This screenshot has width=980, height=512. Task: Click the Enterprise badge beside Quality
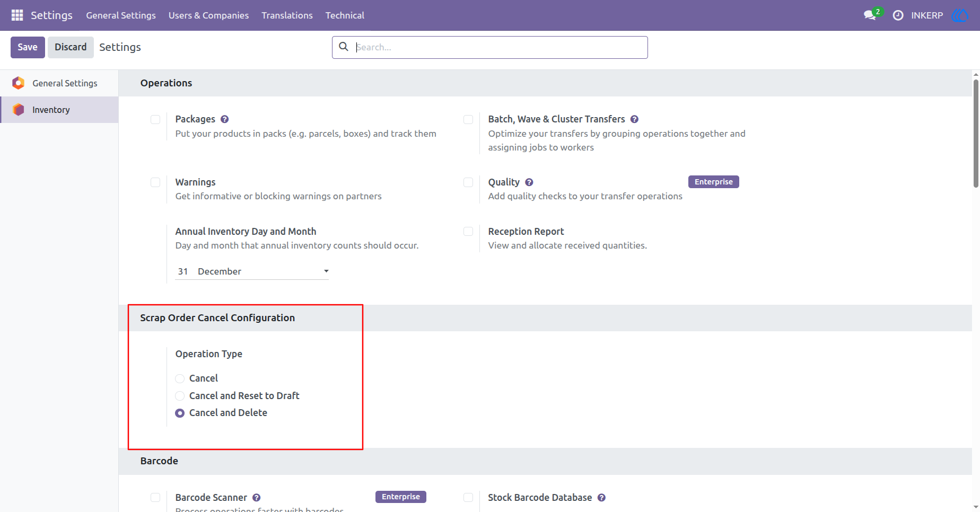[x=713, y=182]
